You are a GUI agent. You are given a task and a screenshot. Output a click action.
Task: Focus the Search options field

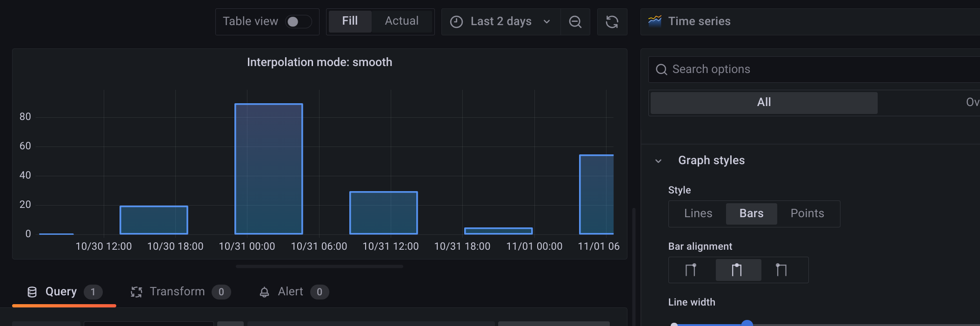tap(814, 69)
